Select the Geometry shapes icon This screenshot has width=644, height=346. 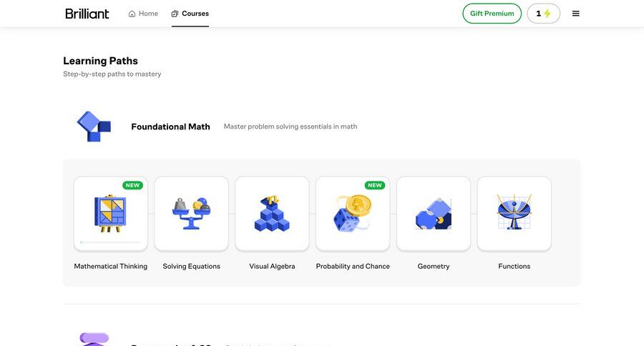(x=434, y=213)
